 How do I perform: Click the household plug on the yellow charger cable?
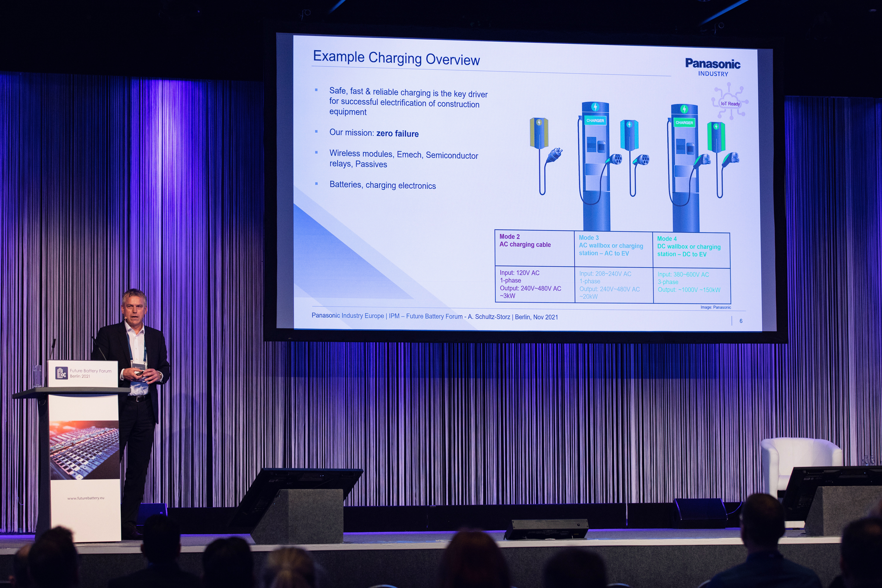pos(554,155)
